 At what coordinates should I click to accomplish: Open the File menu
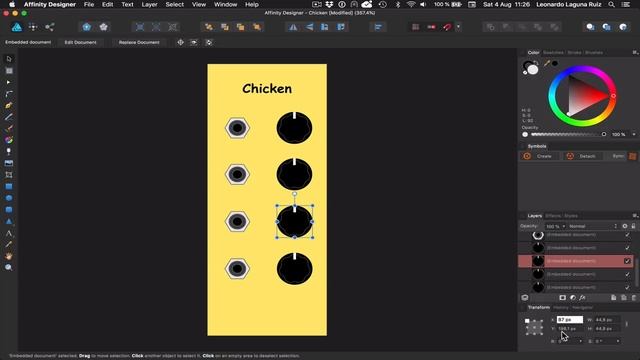(89, 4)
